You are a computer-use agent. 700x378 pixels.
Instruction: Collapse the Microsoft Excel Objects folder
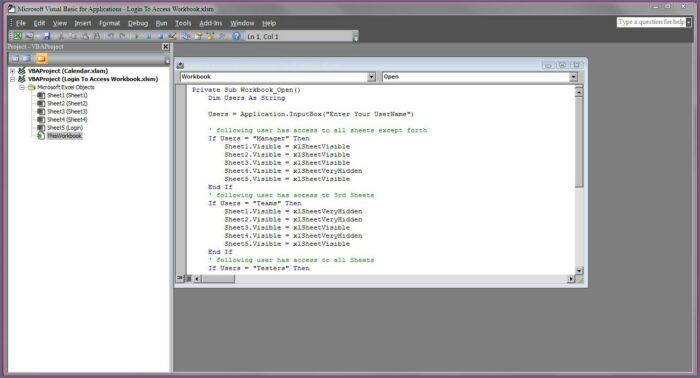pyautogui.click(x=21, y=87)
